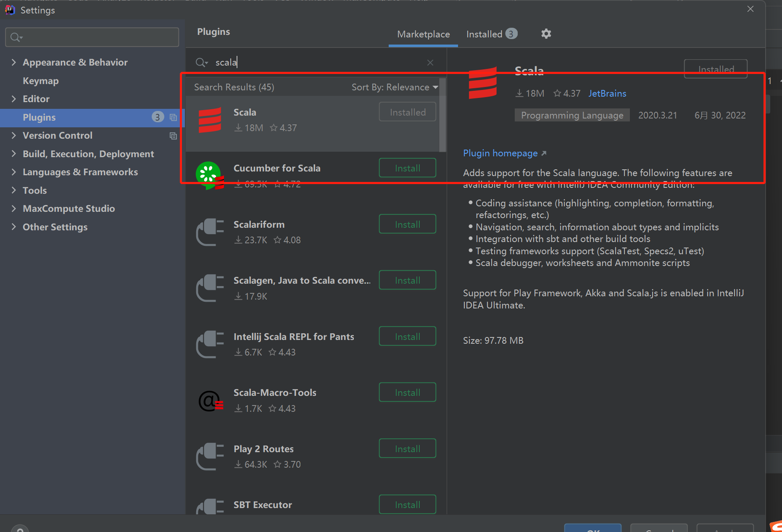
Task: Install the SBT Executor plugin
Action: point(407,505)
